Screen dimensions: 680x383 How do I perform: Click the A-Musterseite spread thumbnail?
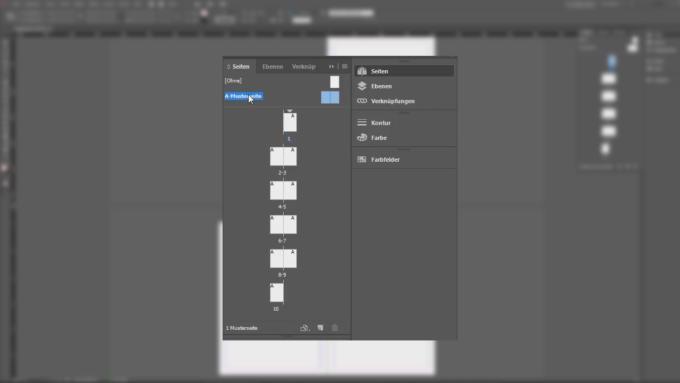(x=330, y=97)
